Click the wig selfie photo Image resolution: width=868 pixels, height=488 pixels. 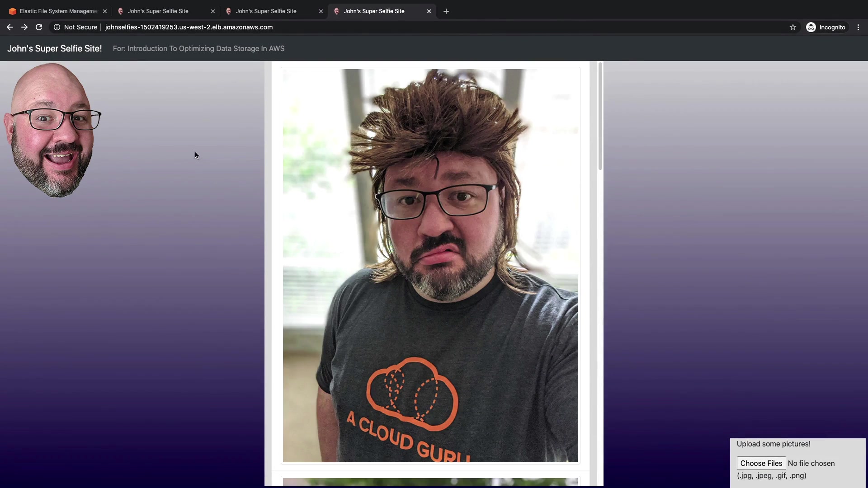click(x=430, y=266)
